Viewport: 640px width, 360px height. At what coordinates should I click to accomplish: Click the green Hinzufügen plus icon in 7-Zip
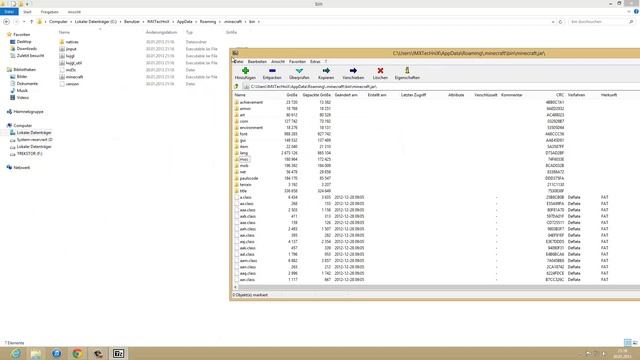(x=245, y=71)
